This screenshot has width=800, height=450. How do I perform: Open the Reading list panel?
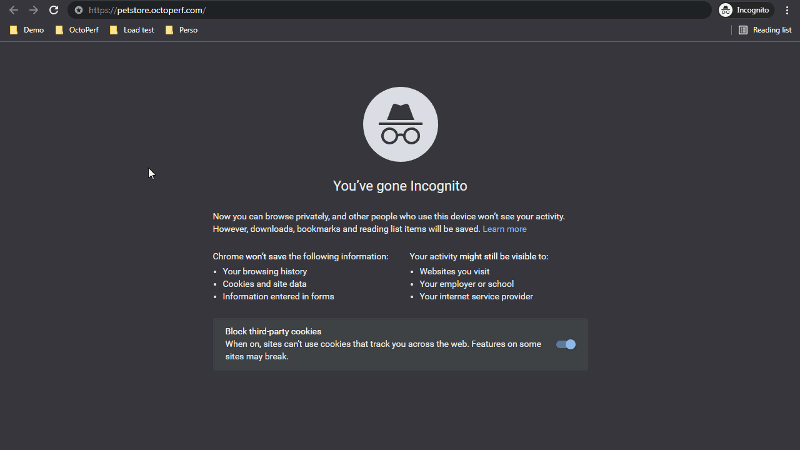pos(765,30)
